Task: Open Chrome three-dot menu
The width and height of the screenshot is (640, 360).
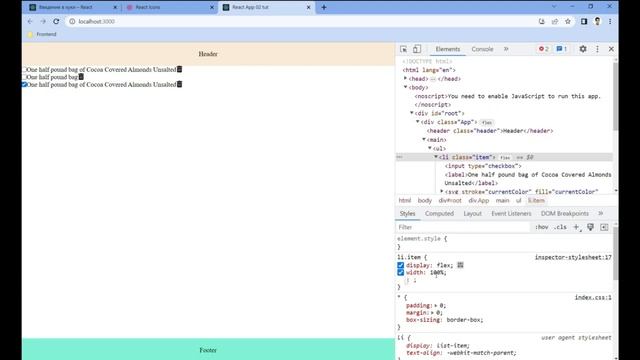Action: coord(610,21)
